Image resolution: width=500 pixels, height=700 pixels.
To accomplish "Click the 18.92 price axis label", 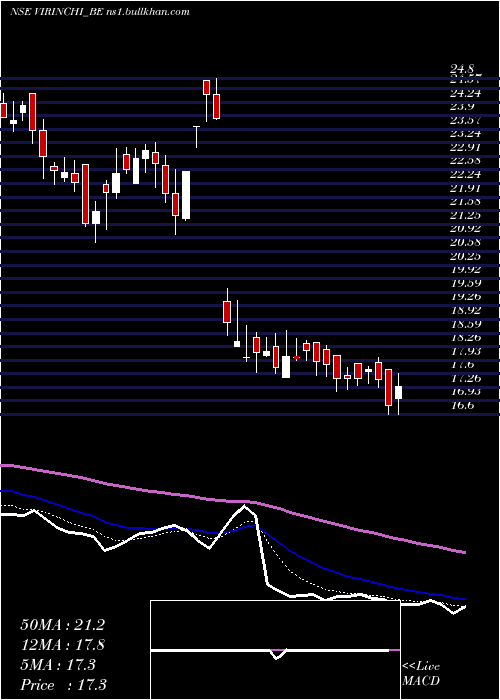I will click(x=465, y=311).
